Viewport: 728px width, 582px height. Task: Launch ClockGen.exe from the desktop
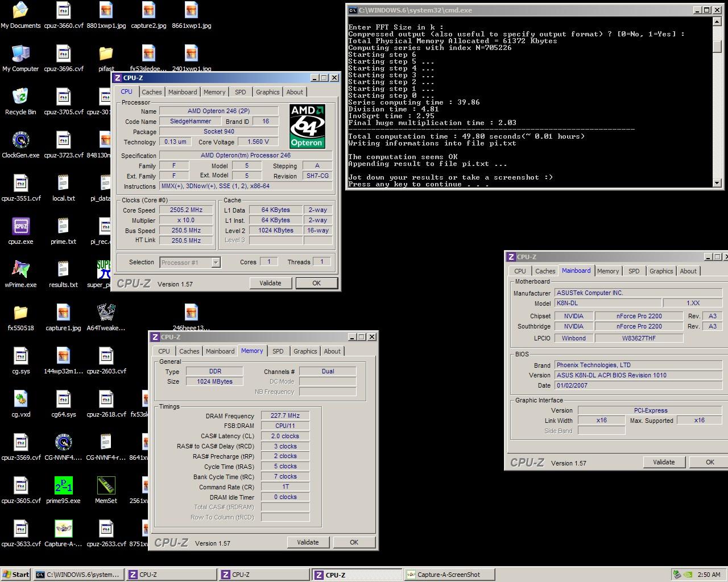(x=20, y=145)
